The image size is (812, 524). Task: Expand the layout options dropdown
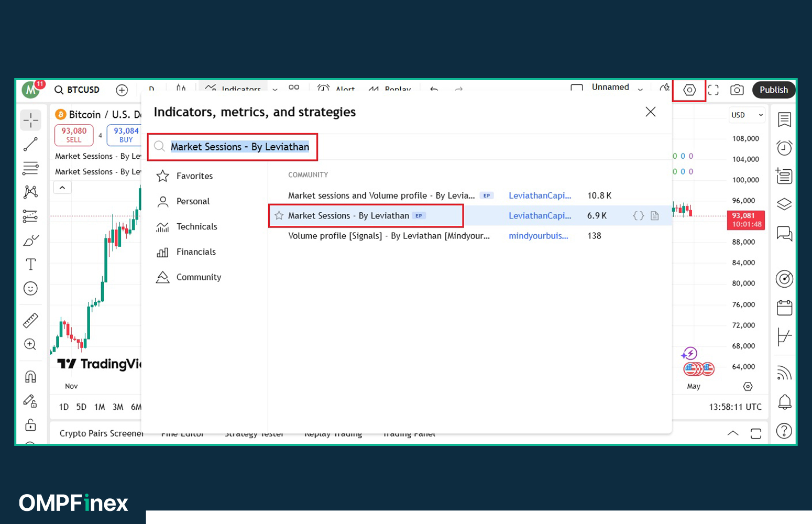point(640,89)
